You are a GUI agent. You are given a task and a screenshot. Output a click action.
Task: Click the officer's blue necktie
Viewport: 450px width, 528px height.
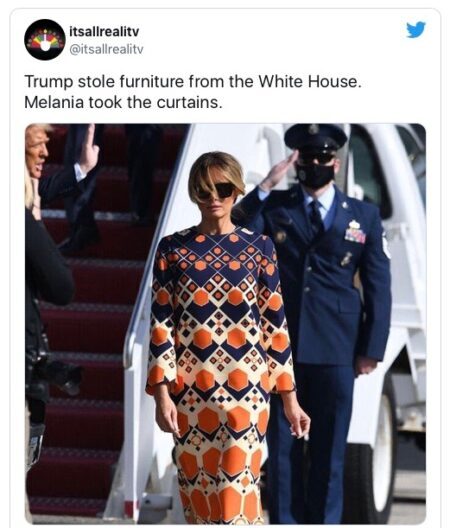[316, 217]
